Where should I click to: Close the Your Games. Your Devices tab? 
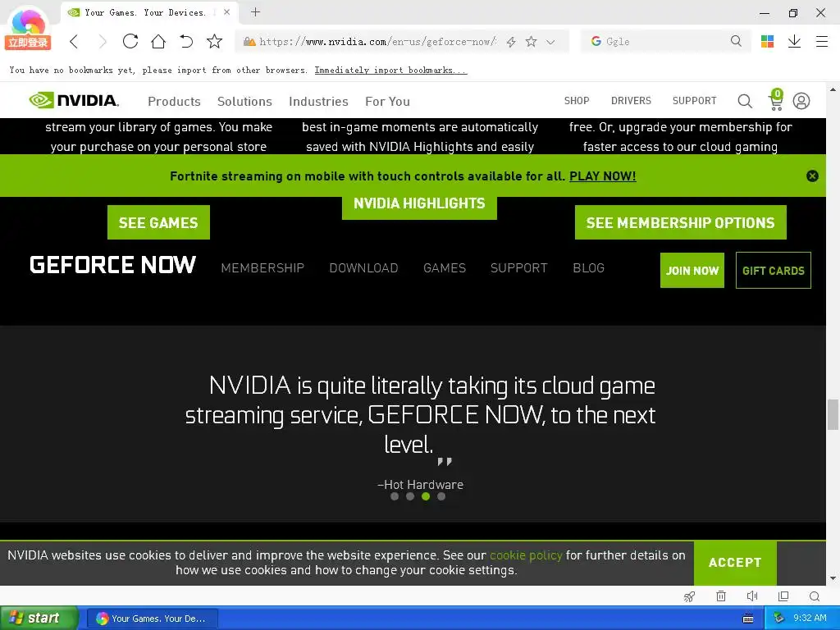226,11
